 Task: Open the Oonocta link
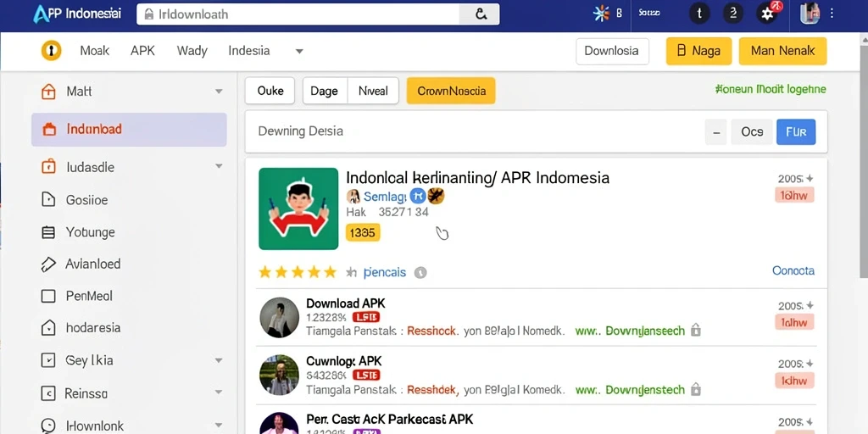coord(793,270)
